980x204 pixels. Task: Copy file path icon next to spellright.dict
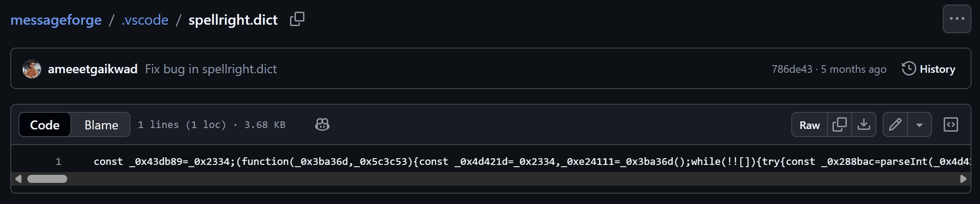297,19
